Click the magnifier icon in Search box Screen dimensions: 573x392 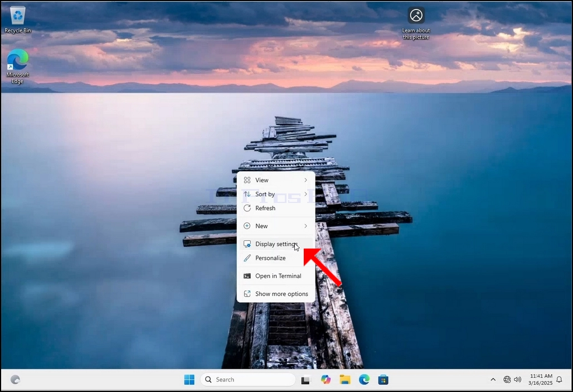pyautogui.click(x=208, y=380)
